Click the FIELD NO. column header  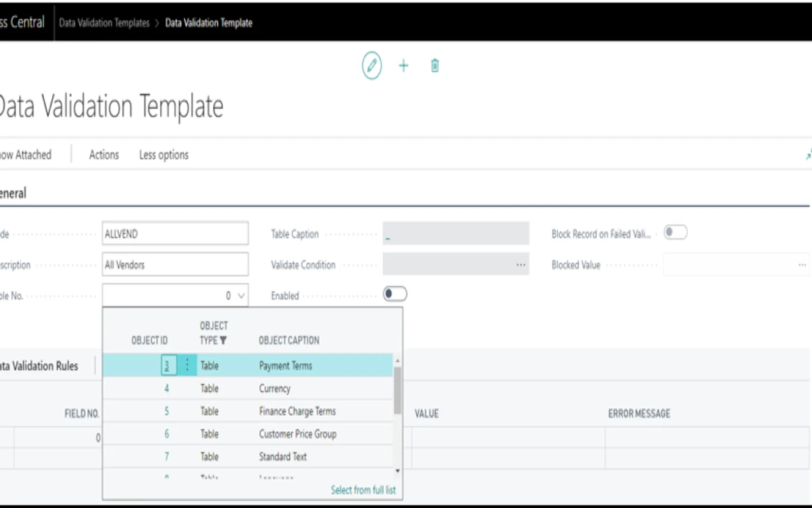click(x=81, y=414)
